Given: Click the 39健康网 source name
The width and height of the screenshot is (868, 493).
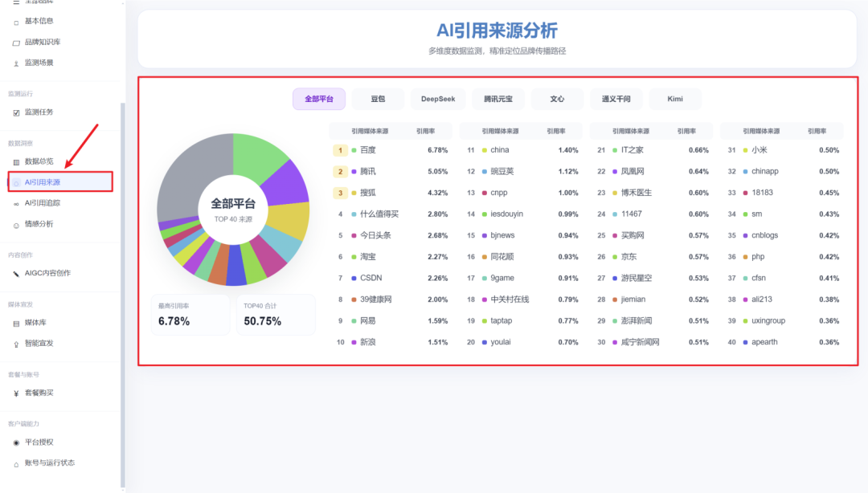Looking at the screenshot, I should point(376,299).
